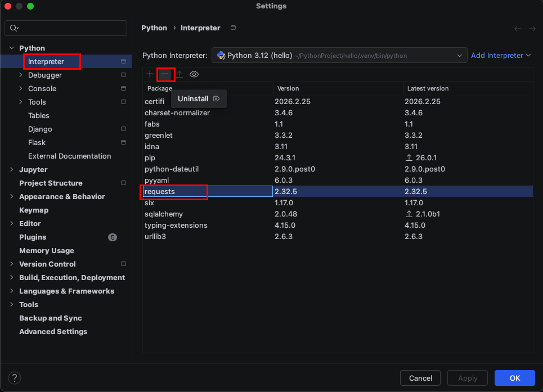543x392 pixels.
Task: Click the minus icon to uninstall the package
Action: click(x=164, y=74)
